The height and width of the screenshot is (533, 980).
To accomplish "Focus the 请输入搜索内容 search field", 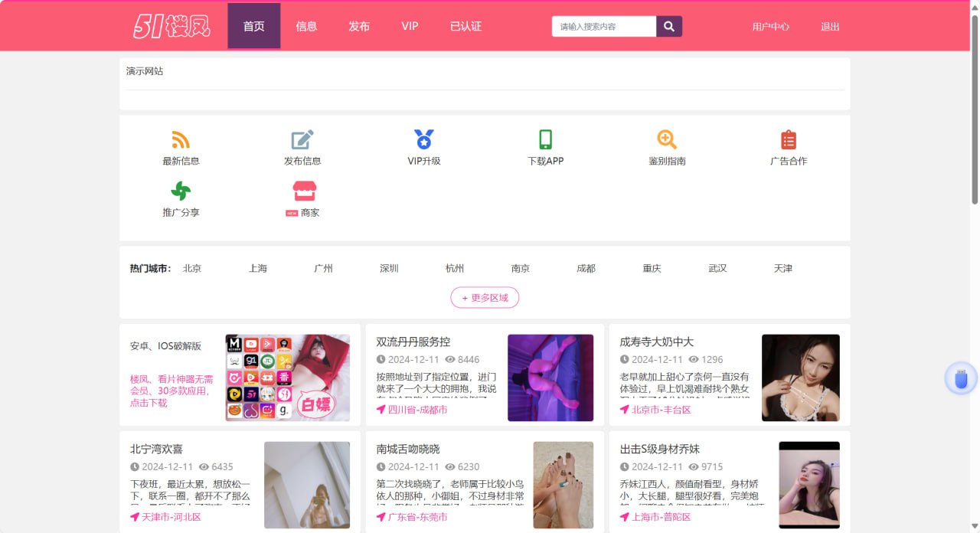I will point(603,27).
